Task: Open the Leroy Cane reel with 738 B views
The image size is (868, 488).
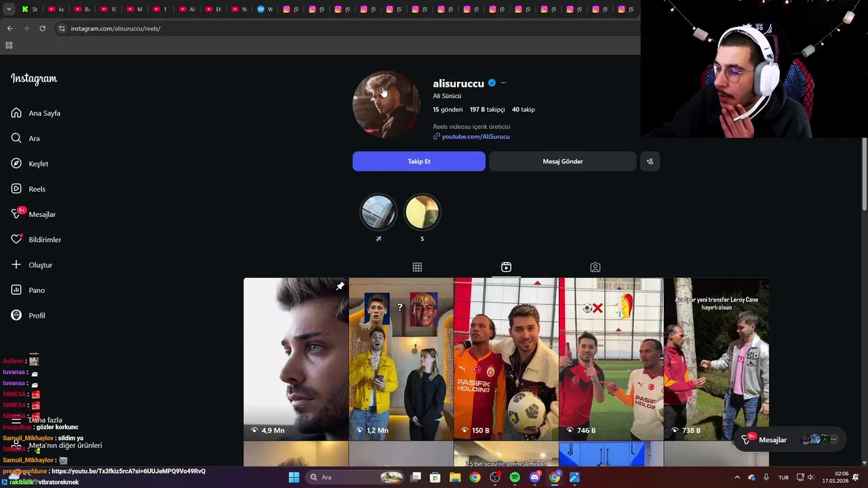Action: pos(716,359)
